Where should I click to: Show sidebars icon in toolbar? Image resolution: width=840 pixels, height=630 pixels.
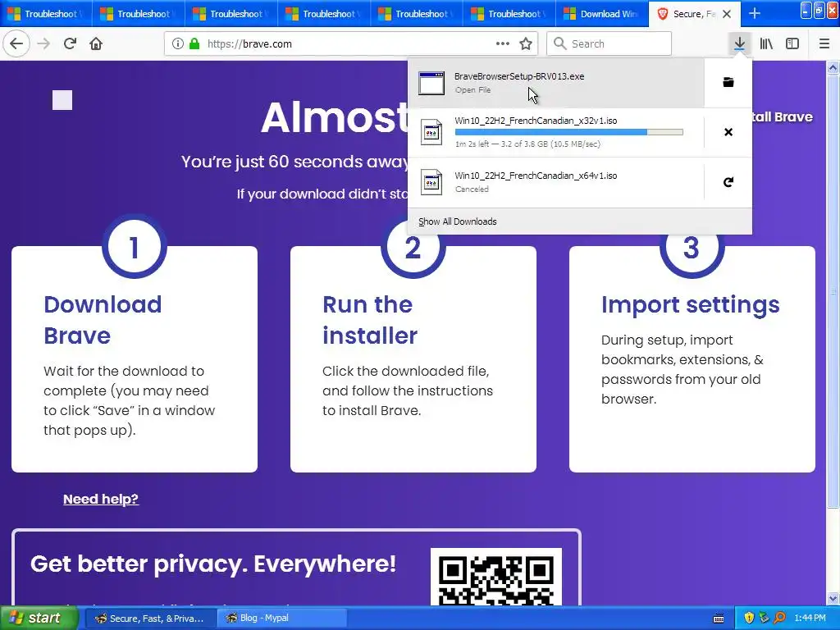[x=792, y=43]
